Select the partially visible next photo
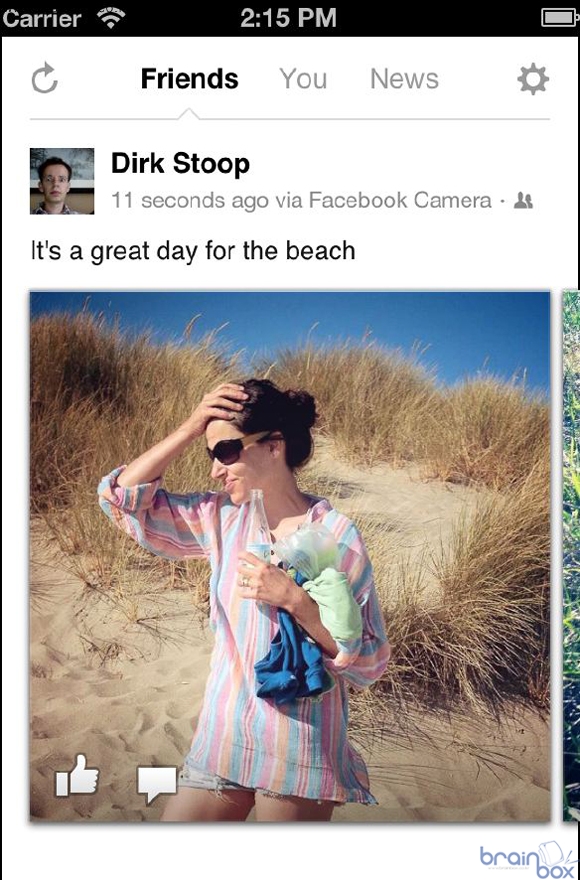Image resolution: width=580 pixels, height=880 pixels. coord(571,556)
